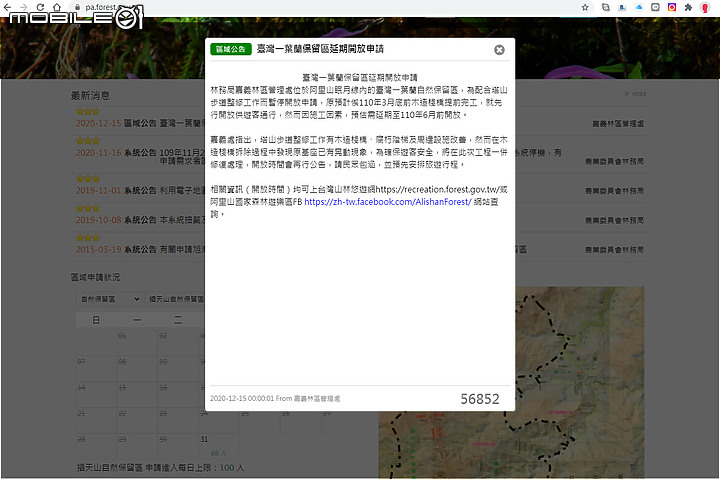Click the blue cloud extension icon
Image resolution: width=720 pixels, height=479 pixels.
[x=638, y=7]
